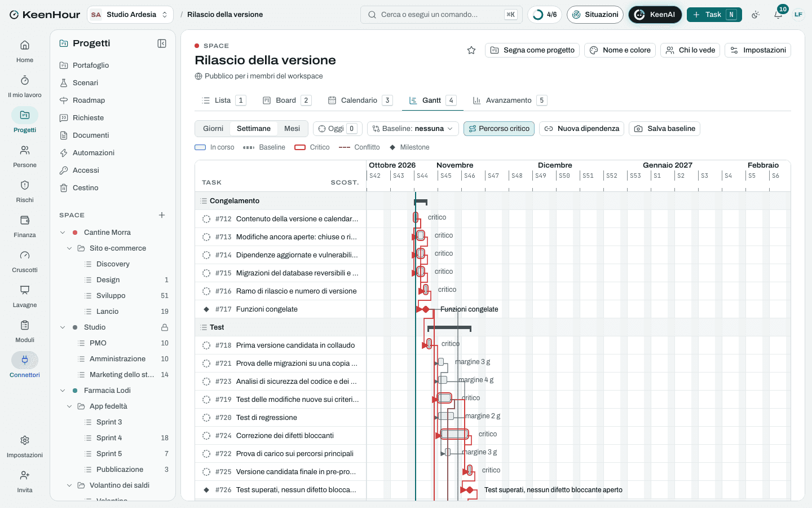Click lock icon next to Studio space
Screen dimensions: 812x508
coord(165,327)
